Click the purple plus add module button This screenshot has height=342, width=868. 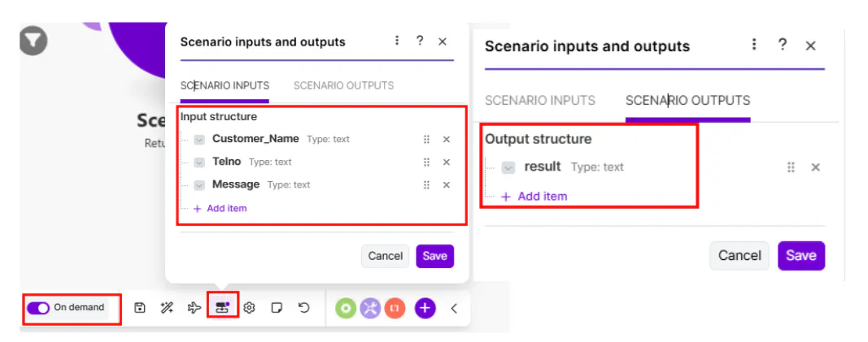(x=425, y=308)
